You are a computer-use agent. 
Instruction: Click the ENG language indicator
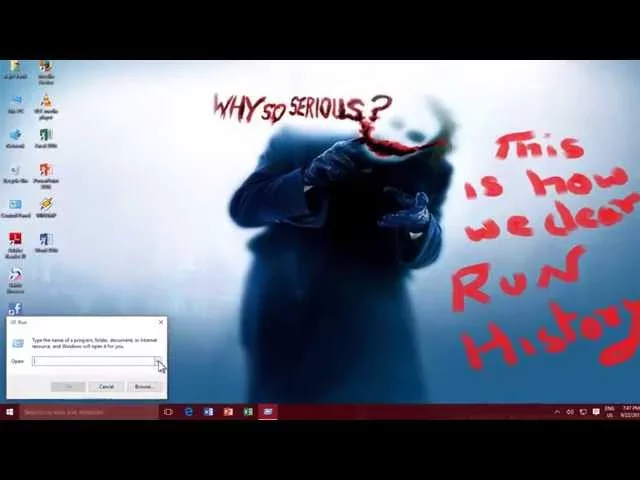tap(609, 412)
